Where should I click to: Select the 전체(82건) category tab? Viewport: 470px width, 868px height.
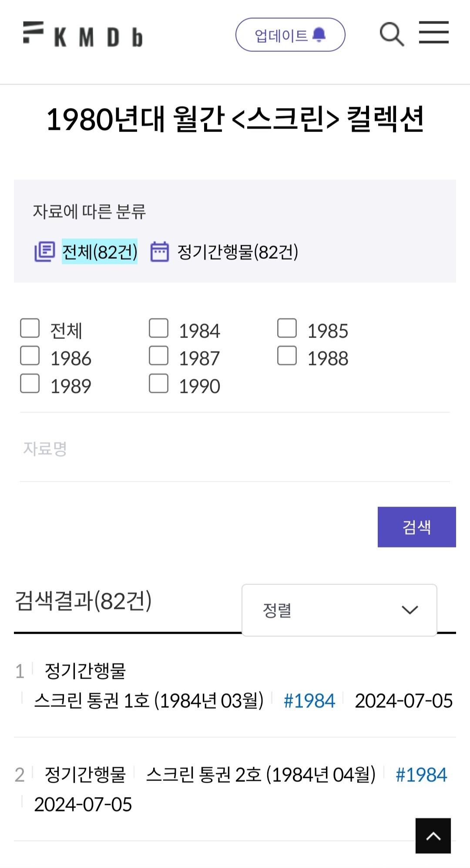tap(100, 252)
